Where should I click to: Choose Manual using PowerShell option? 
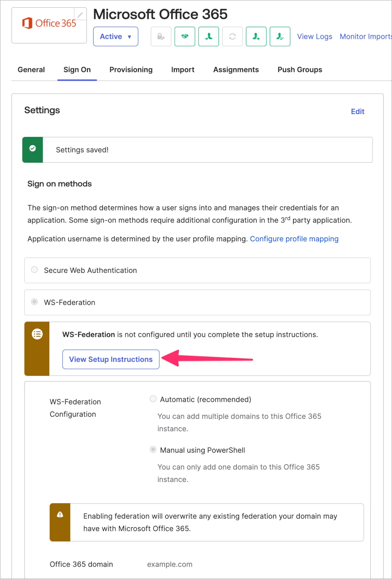[153, 450]
